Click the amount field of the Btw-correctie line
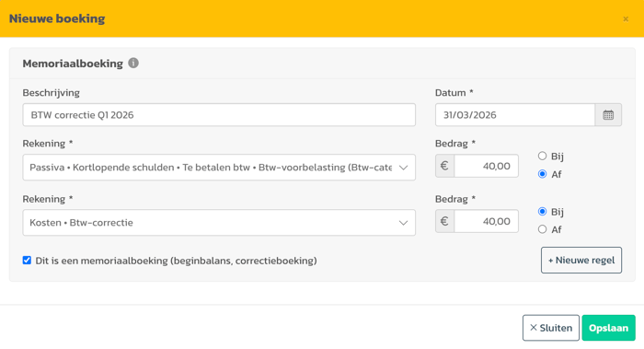644x349 pixels. pos(487,221)
